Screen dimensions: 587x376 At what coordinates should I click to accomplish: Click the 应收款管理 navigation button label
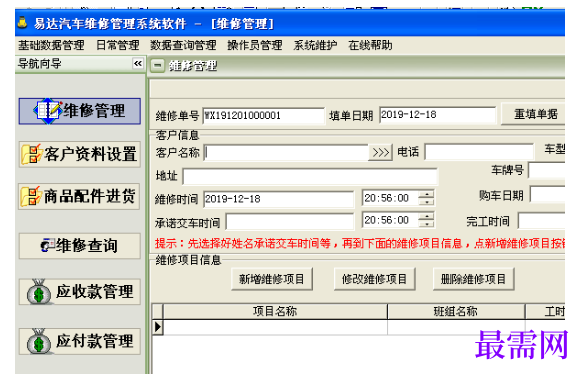(95, 291)
